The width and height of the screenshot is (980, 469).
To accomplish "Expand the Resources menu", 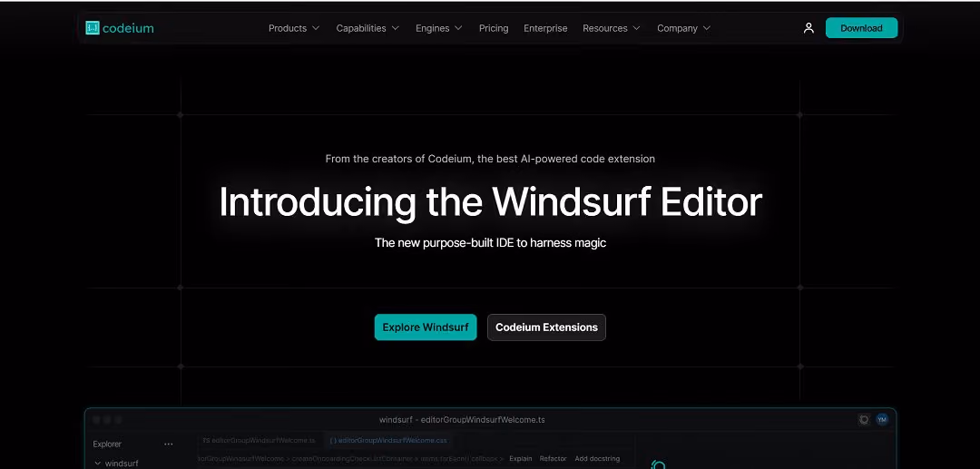I will [x=612, y=28].
